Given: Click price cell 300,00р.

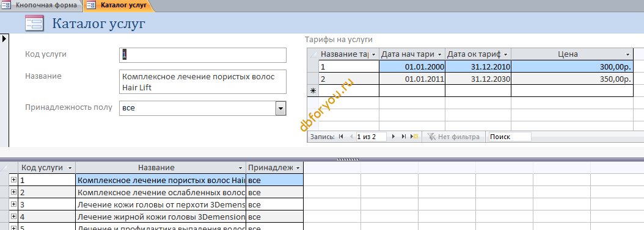Looking at the screenshot, I should tap(572, 66).
